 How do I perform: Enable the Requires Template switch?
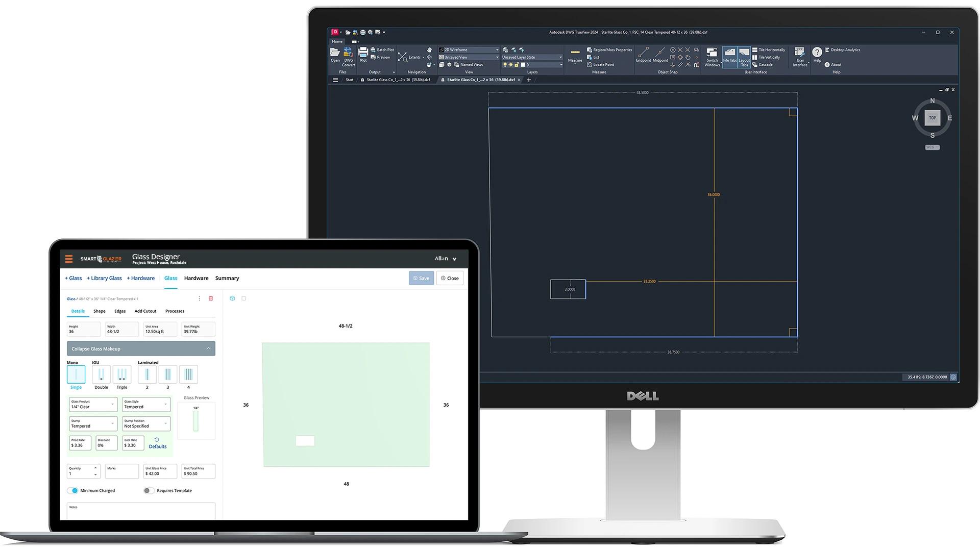tap(148, 491)
